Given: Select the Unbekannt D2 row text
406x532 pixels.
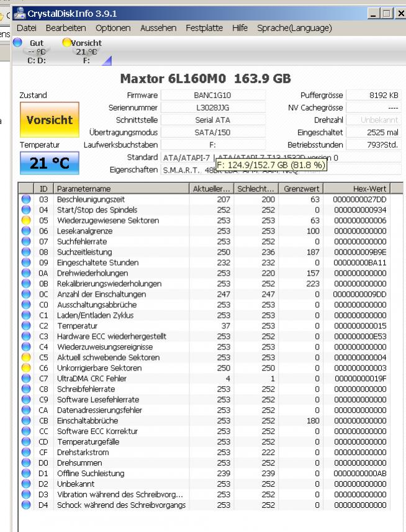Looking at the screenshot, I should [x=76, y=484].
